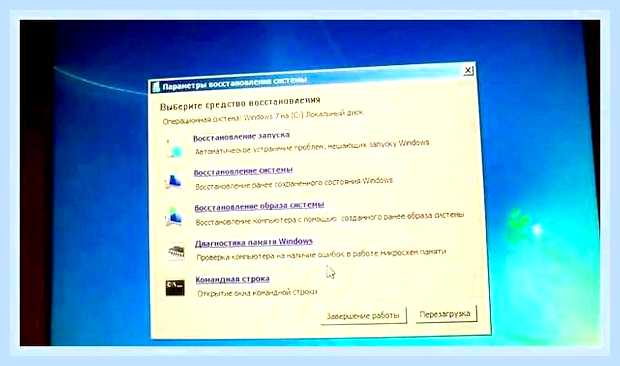Click the Завершение работы button

(363, 315)
